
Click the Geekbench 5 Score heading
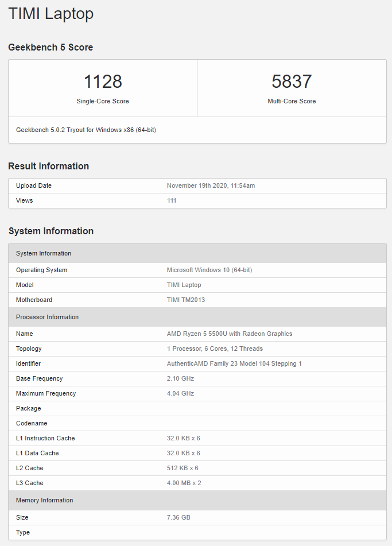(x=51, y=47)
